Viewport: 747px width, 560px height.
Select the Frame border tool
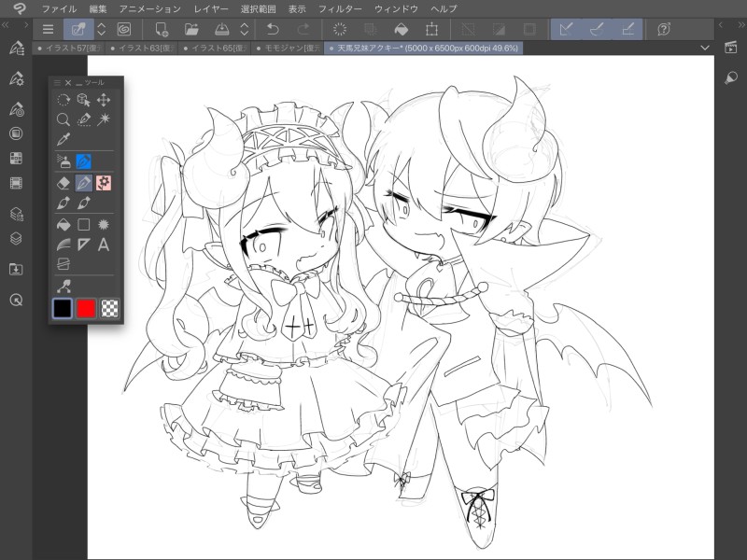coord(63,264)
